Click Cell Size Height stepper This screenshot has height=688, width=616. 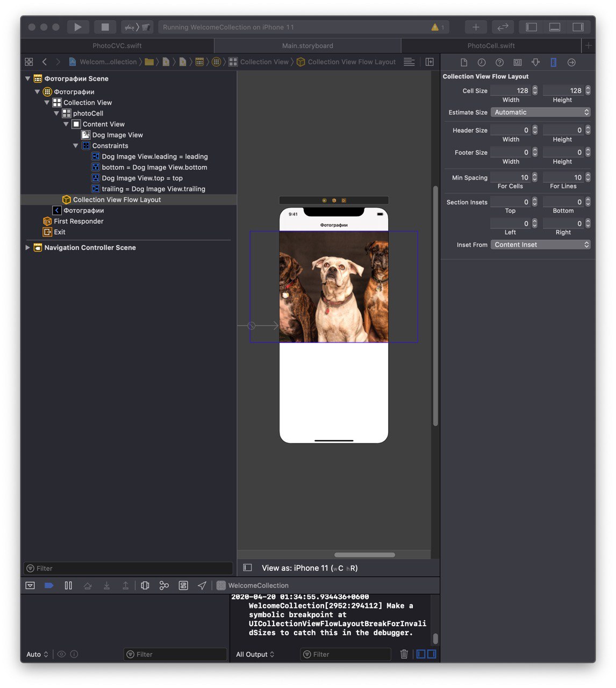click(588, 90)
